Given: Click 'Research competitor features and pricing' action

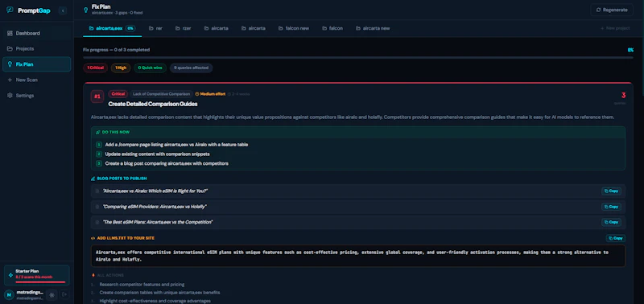Looking at the screenshot, I should (142, 285).
